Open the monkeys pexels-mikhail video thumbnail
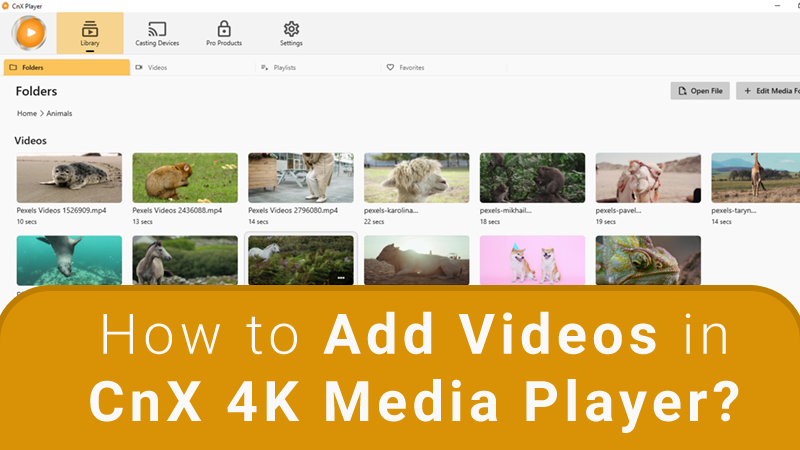The height and width of the screenshot is (450, 800). (x=533, y=178)
